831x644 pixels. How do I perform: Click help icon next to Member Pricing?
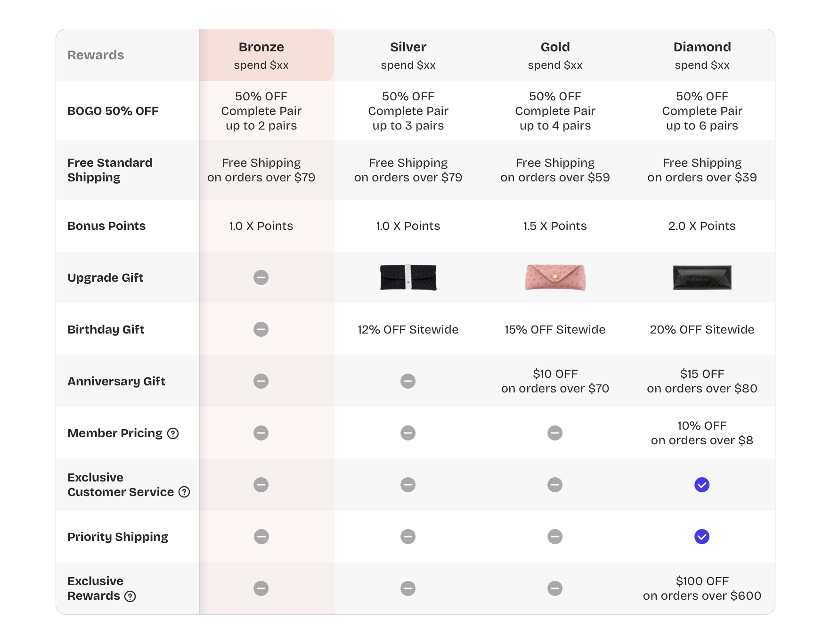coord(173,433)
